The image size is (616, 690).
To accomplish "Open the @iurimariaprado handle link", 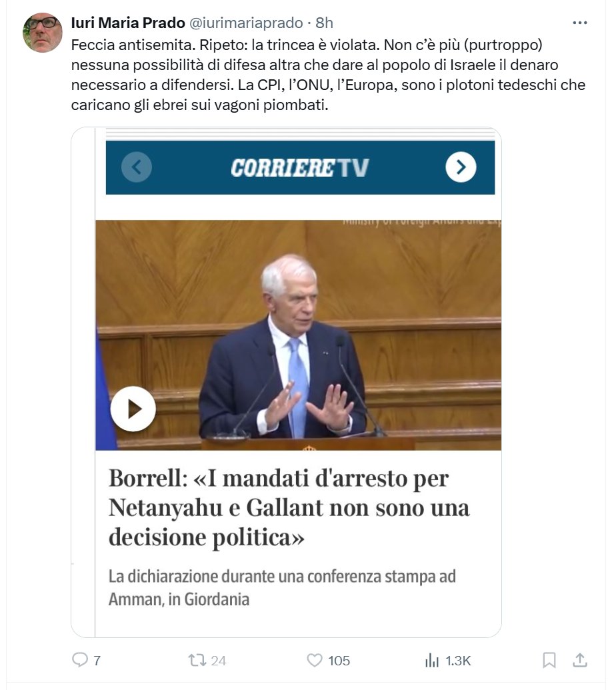I will [x=246, y=23].
